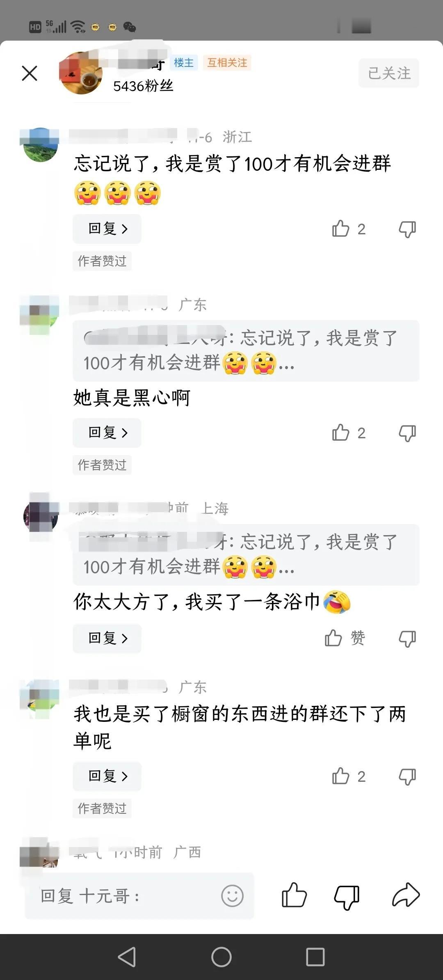This screenshot has width=443, height=980.
Task: Tap thumbs-up in bottom action bar
Action: (x=294, y=895)
